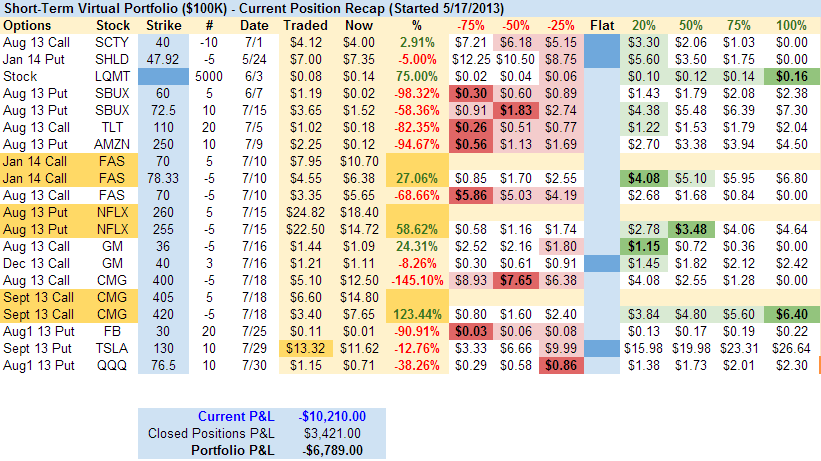The width and height of the screenshot is (821, 461).
Task: Click the Traded column header
Action: [305, 23]
